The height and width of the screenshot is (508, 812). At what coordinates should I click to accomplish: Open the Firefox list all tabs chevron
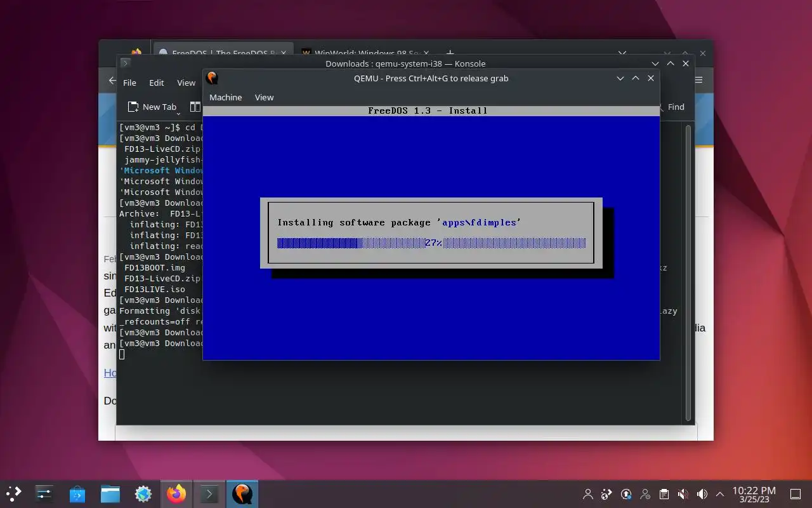(622, 53)
